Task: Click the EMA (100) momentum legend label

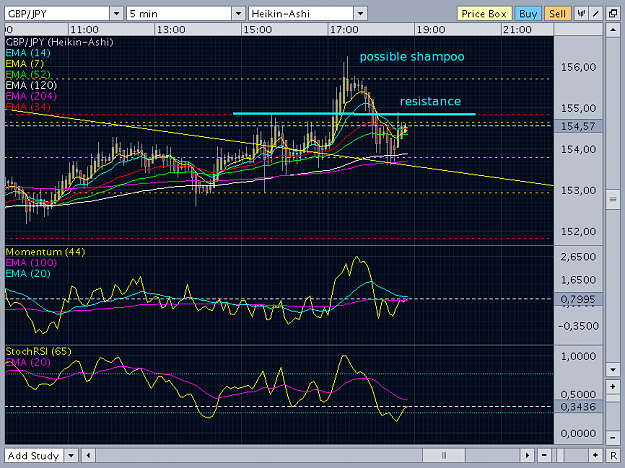Action: tap(31, 263)
